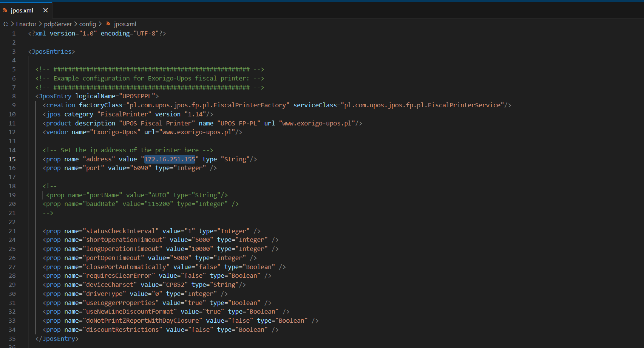Image resolution: width=644 pixels, height=348 pixels.
Task: Click the highlighted IP address 172.16.251.155
Action: click(x=170, y=159)
